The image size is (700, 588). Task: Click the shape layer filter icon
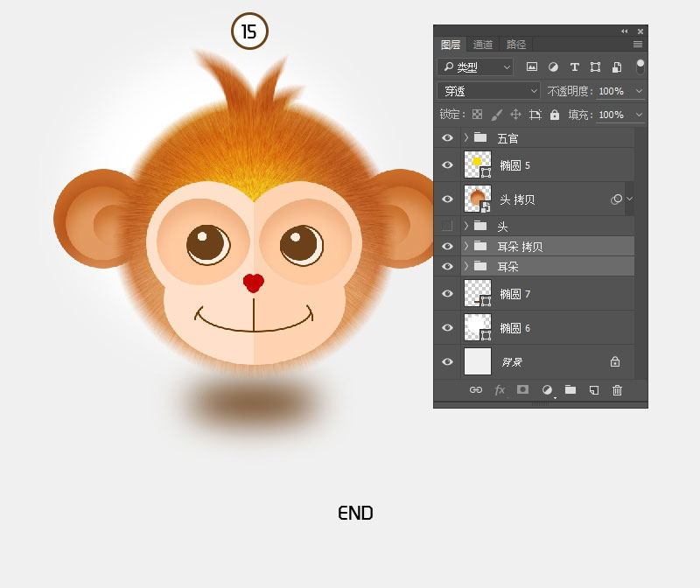(595, 67)
